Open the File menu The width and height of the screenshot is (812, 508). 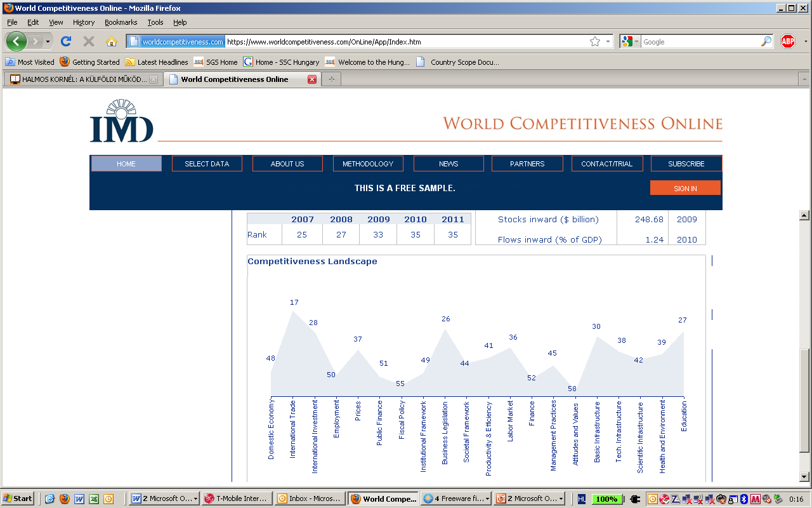[x=12, y=22]
